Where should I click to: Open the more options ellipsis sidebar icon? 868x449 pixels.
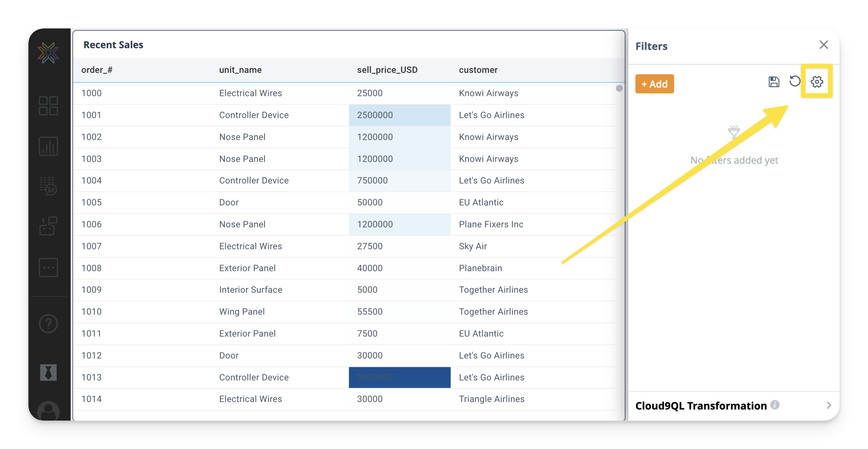click(48, 267)
